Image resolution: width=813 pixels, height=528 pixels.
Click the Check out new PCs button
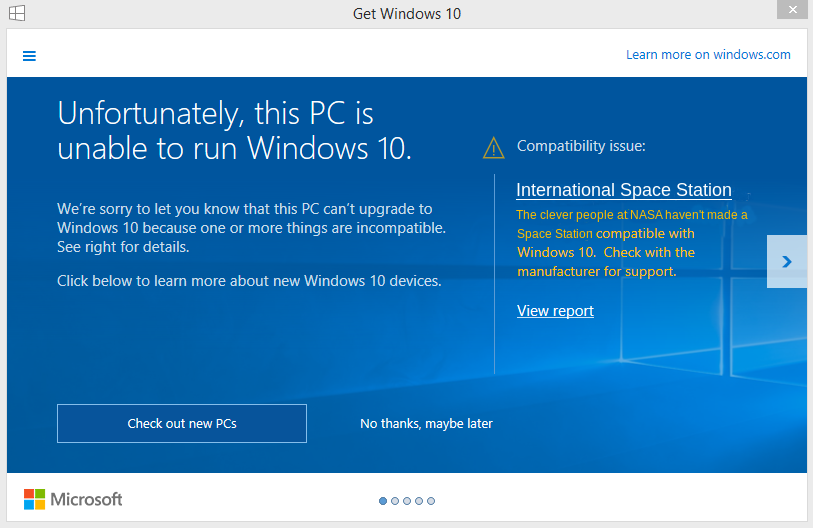point(182,424)
